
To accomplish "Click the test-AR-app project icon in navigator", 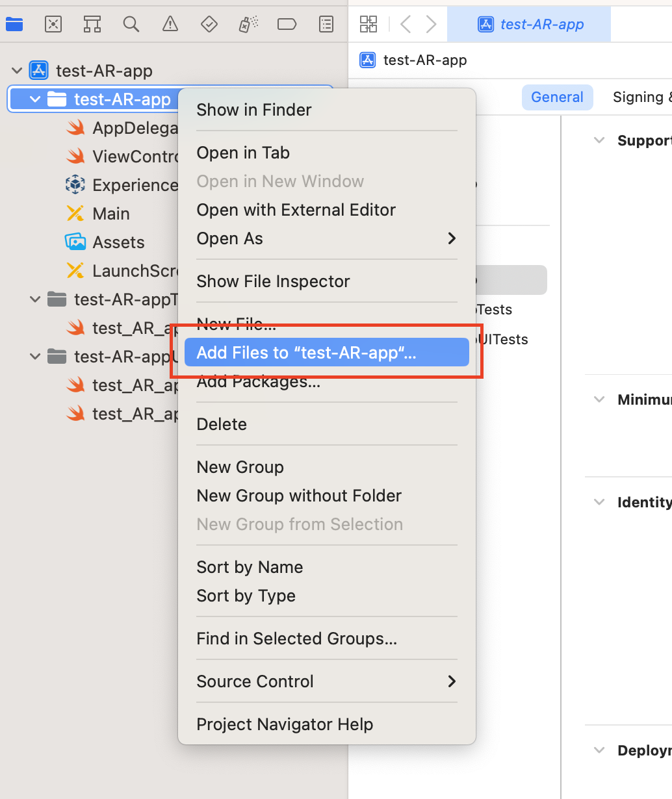I will 39,70.
